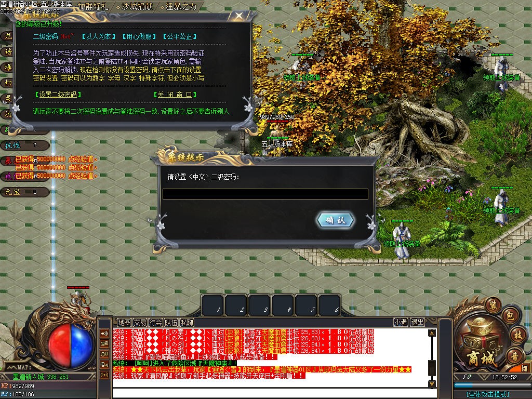
Task: Click the broadcast icon at bottom of chat sidebar
Action: 104,375
